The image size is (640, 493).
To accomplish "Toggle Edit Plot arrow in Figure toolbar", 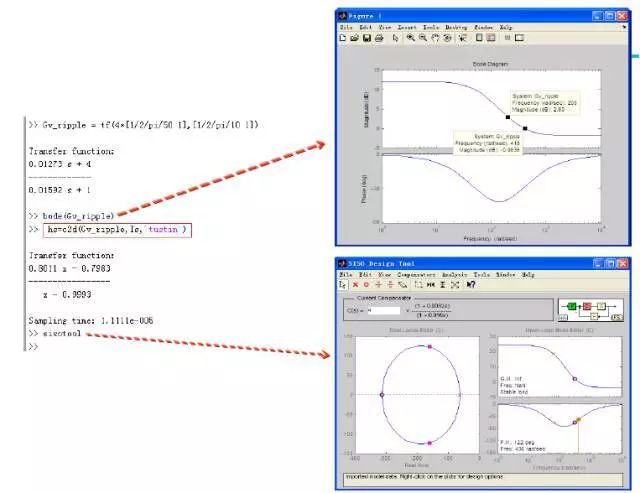I will click(395, 38).
